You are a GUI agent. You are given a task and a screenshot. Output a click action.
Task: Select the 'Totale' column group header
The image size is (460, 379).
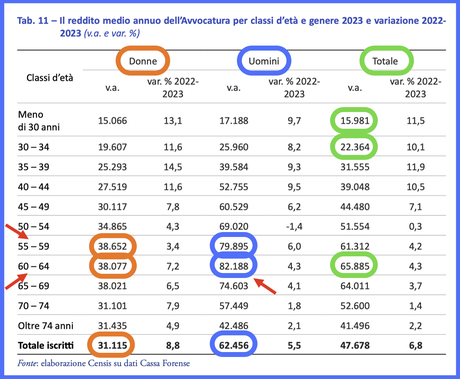pyautogui.click(x=385, y=61)
